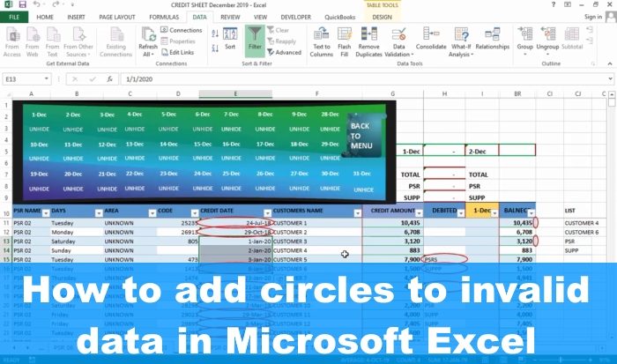This screenshot has width=617, height=364.
Task: Click the formula bar showing 1/1/2020
Action: coord(366,79)
